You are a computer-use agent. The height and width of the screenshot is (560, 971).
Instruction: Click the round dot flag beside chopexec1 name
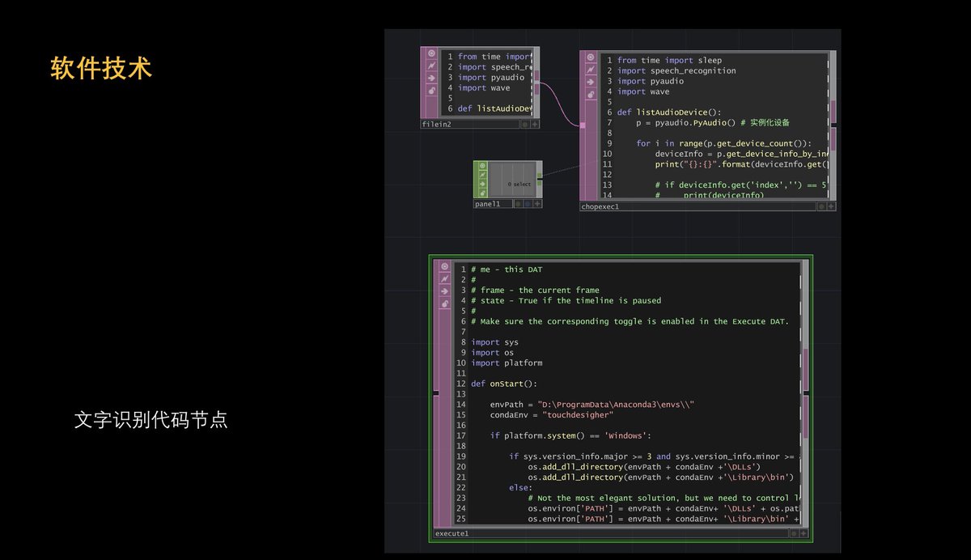tap(821, 206)
